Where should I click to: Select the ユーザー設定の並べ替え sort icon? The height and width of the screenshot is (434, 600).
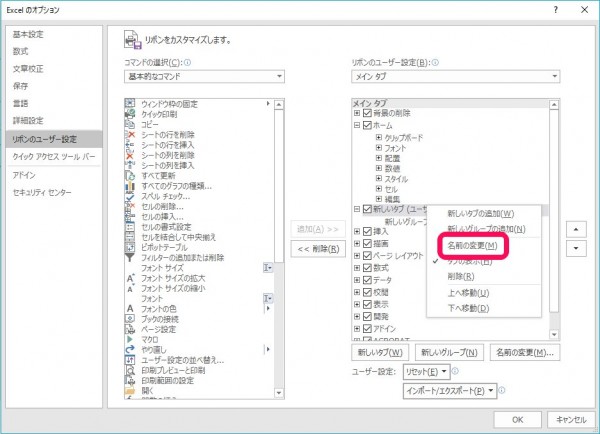click(130, 360)
